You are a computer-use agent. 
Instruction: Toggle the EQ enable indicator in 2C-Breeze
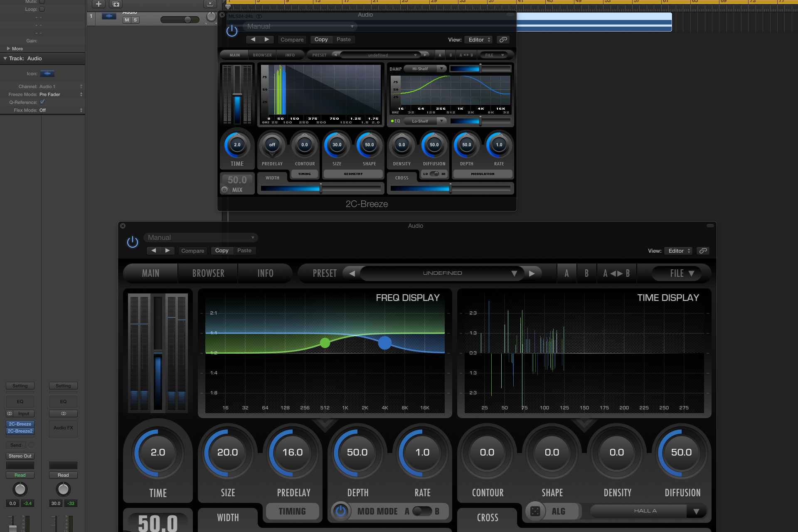point(392,121)
